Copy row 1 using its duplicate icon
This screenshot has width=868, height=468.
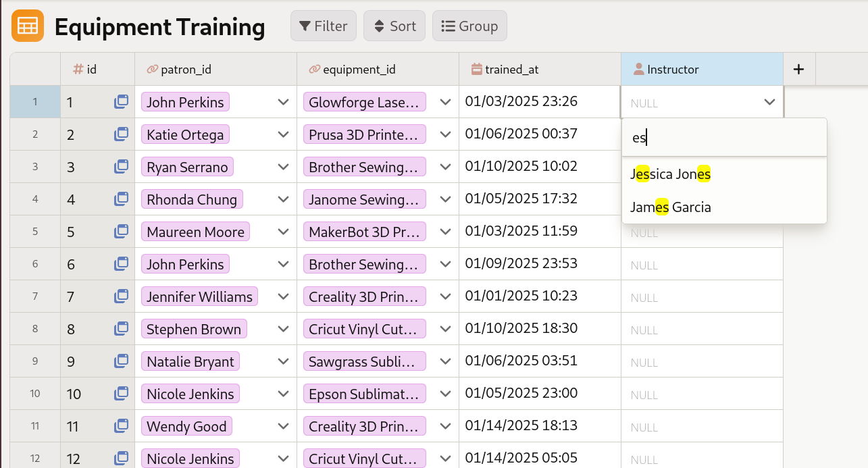(121, 101)
